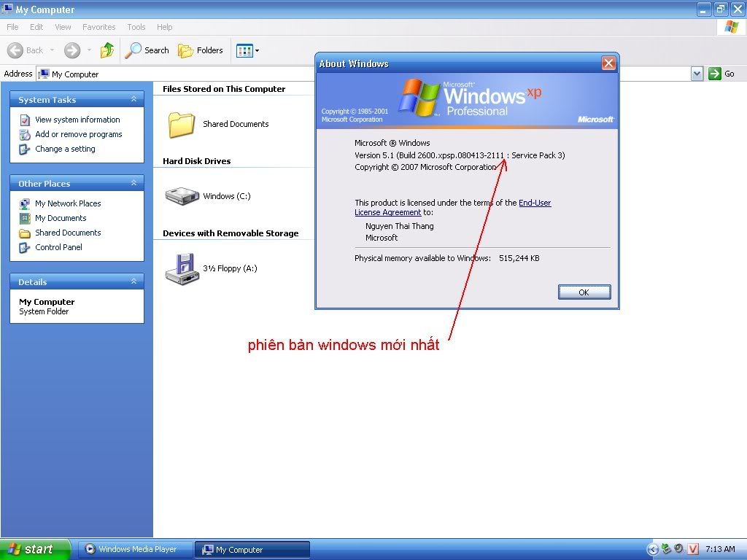Collapse the Details panel
747x560 pixels.
click(134, 282)
